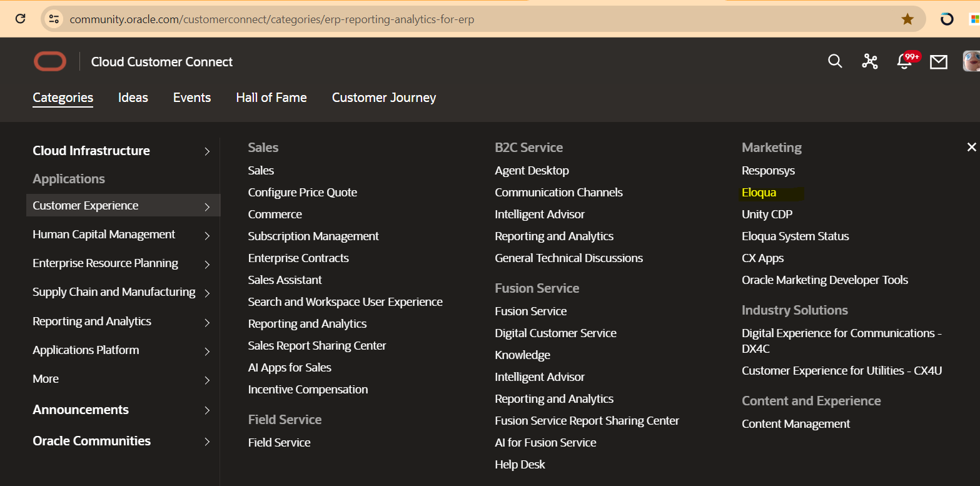Image resolution: width=980 pixels, height=486 pixels.
Task: Open the Unity CDP link
Action: pos(767,214)
